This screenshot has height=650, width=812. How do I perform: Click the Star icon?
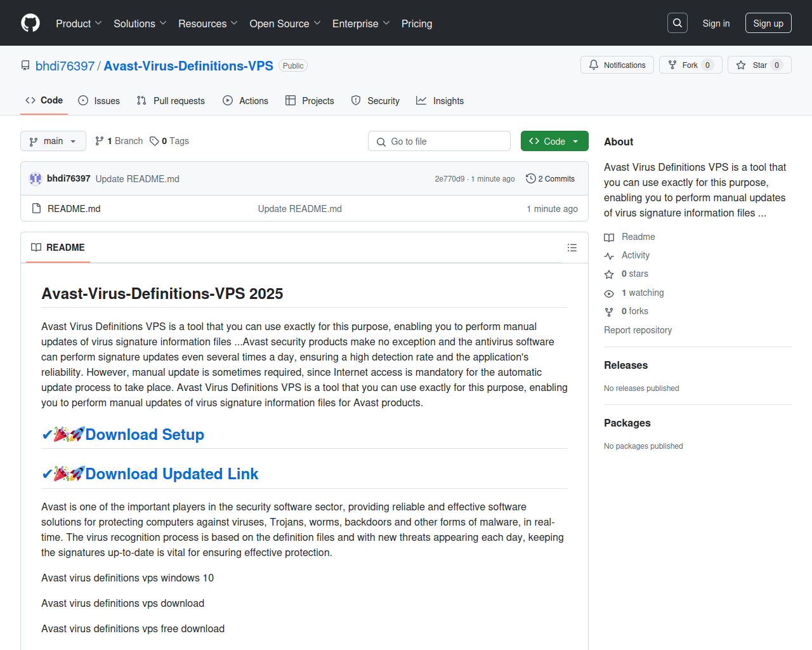coord(741,65)
